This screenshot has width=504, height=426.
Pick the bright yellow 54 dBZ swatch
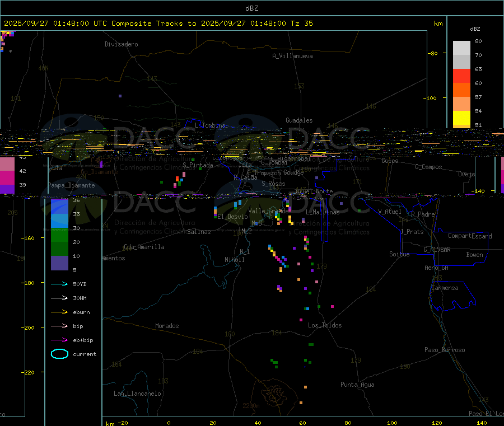[x=461, y=118]
